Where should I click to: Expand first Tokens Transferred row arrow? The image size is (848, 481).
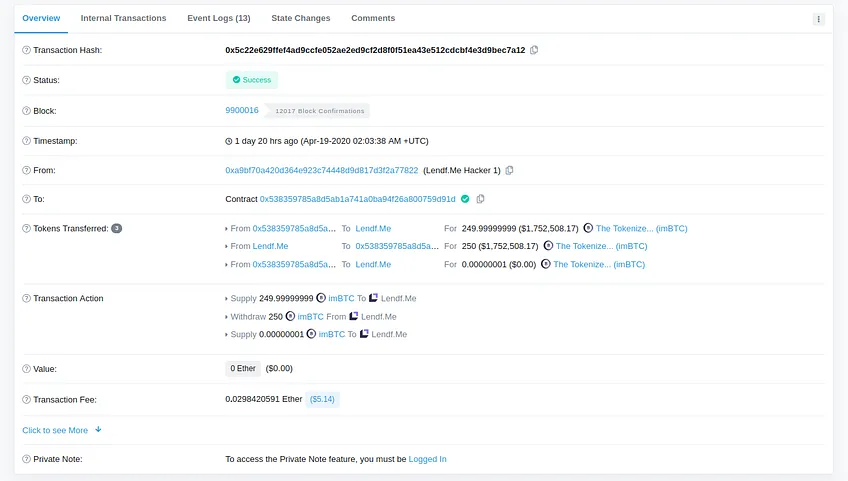[x=227, y=229]
